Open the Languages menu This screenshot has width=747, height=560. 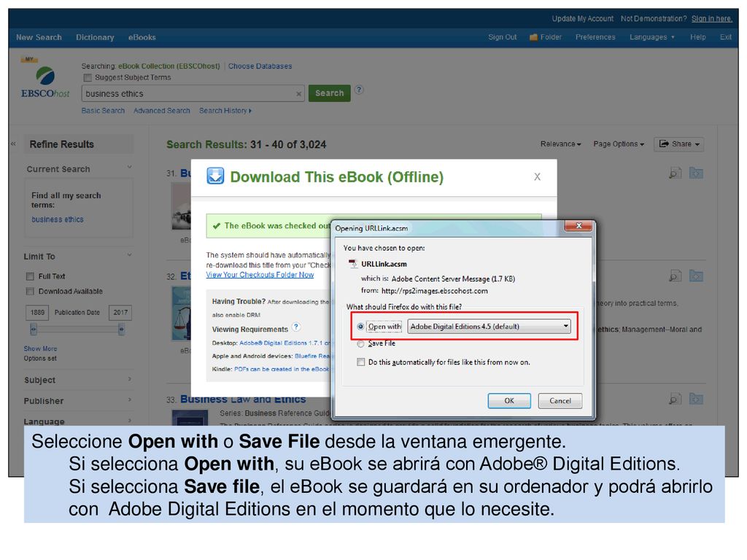(651, 37)
